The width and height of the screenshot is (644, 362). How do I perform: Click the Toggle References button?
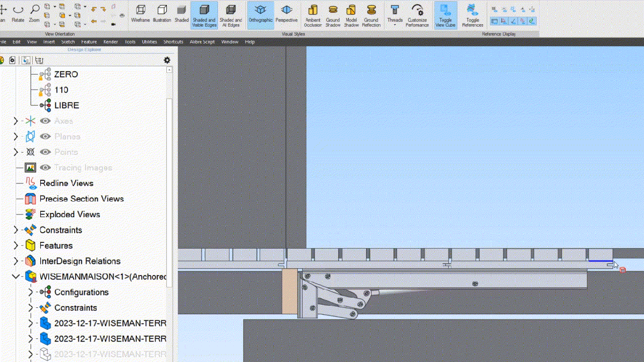click(472, 15)
